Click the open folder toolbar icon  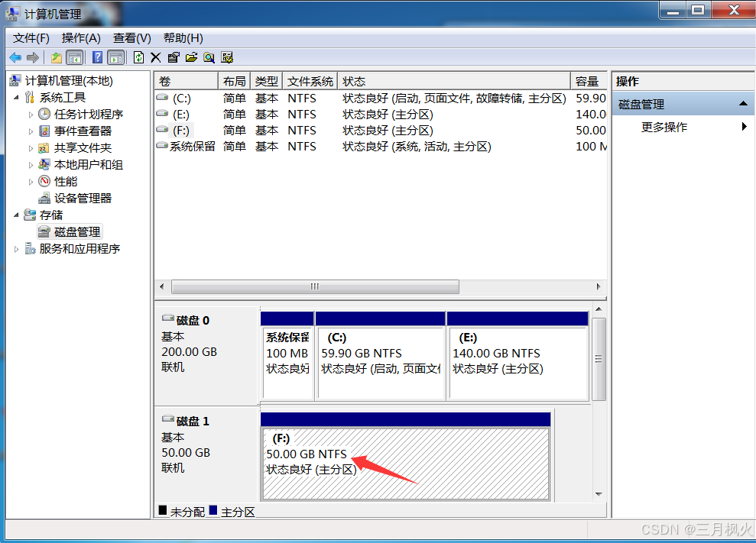click(191, 58)
